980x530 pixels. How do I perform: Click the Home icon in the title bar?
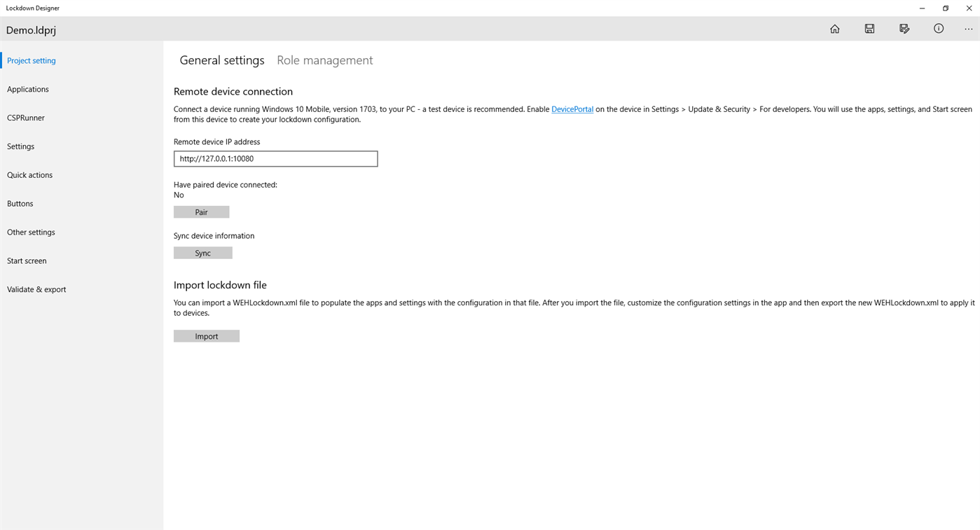click(x=834, y=29)
